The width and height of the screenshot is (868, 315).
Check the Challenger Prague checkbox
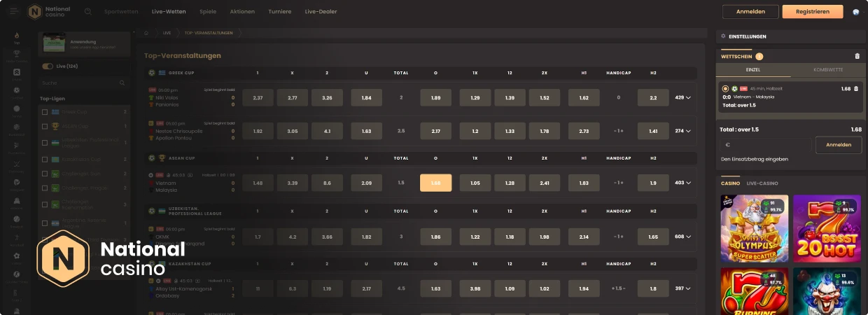click(x=45, y=188)
